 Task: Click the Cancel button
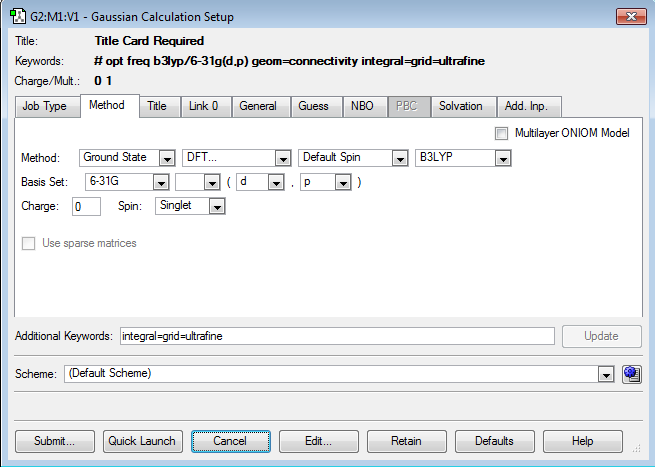pyautogui.click(x=231, y=442)
